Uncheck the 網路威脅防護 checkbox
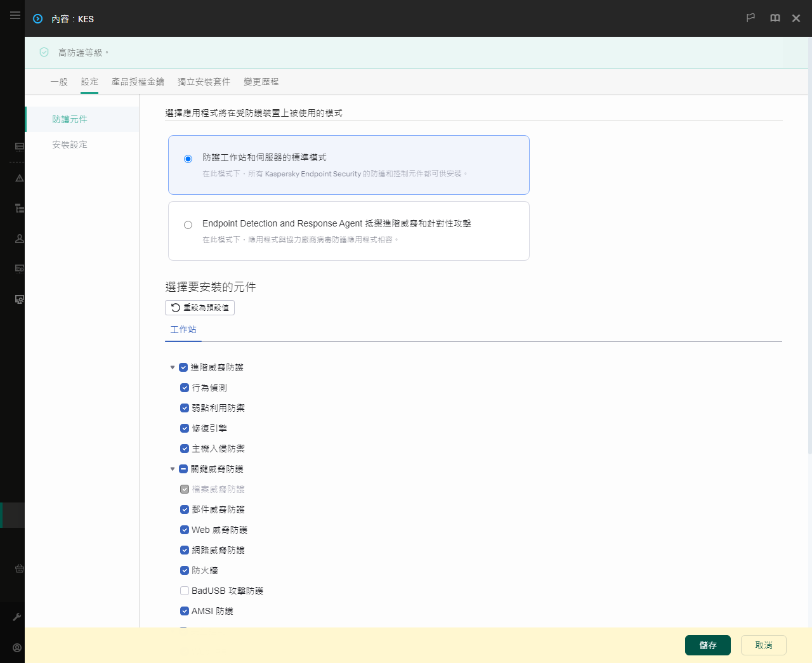The image size is (812, 663). [185, 550]
